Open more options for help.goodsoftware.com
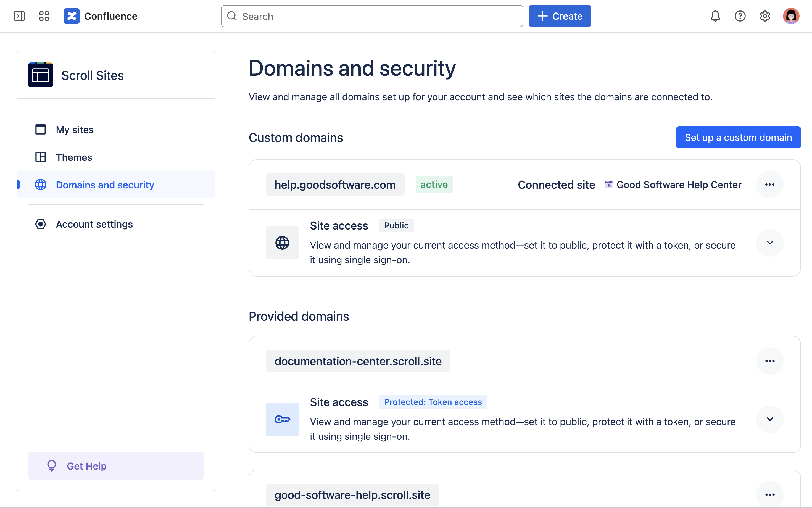The image size is (812, 508). (769, 185)
